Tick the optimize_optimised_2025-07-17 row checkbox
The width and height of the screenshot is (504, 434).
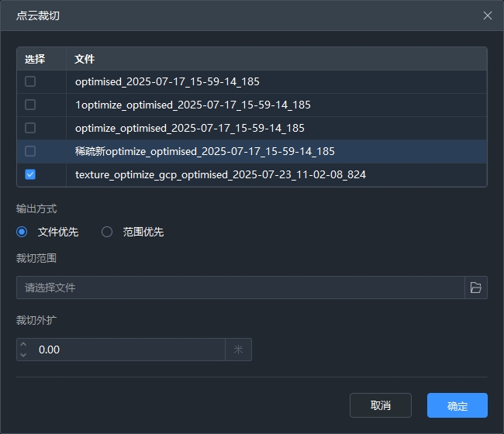(x=30, y=128)
